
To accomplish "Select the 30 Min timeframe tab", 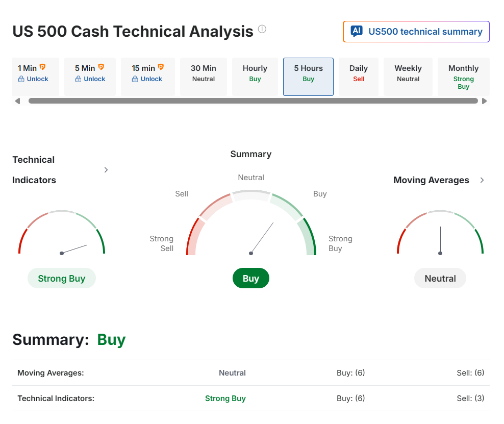I will point(204,73).
